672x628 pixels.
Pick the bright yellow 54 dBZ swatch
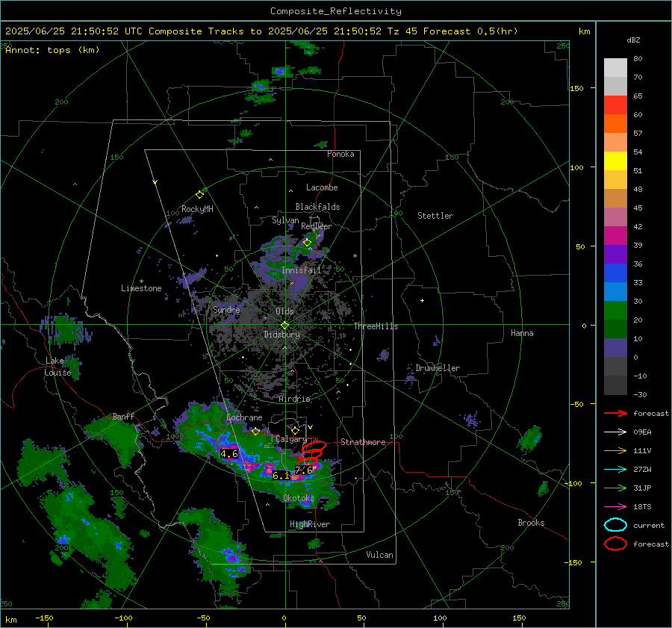coord(615,161)
